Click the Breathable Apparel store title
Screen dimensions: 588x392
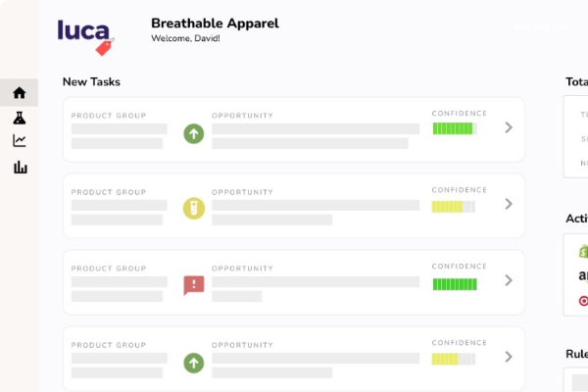click(x=215, y=24)
